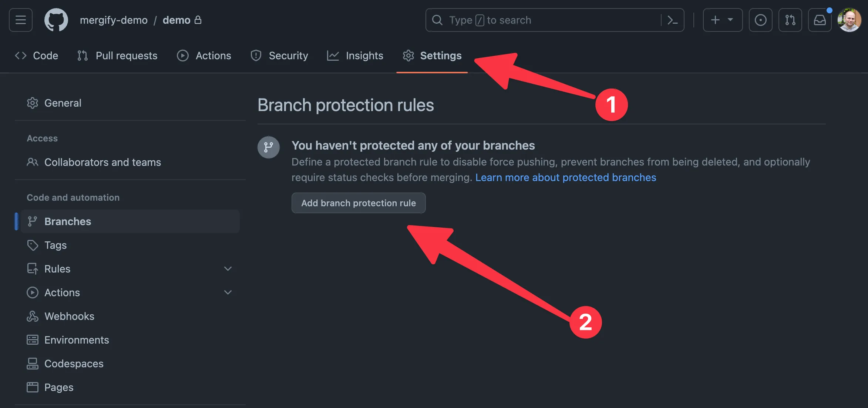Switch to the Insights tab
Image resolution: width=868 pixels, height=408 pixels.
point(364,56)
